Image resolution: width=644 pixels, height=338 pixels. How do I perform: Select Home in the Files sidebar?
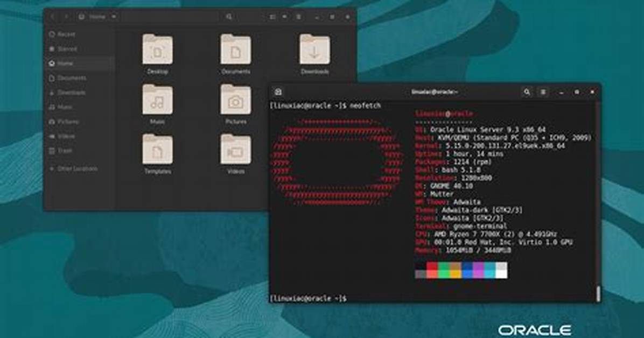point(79,64)
